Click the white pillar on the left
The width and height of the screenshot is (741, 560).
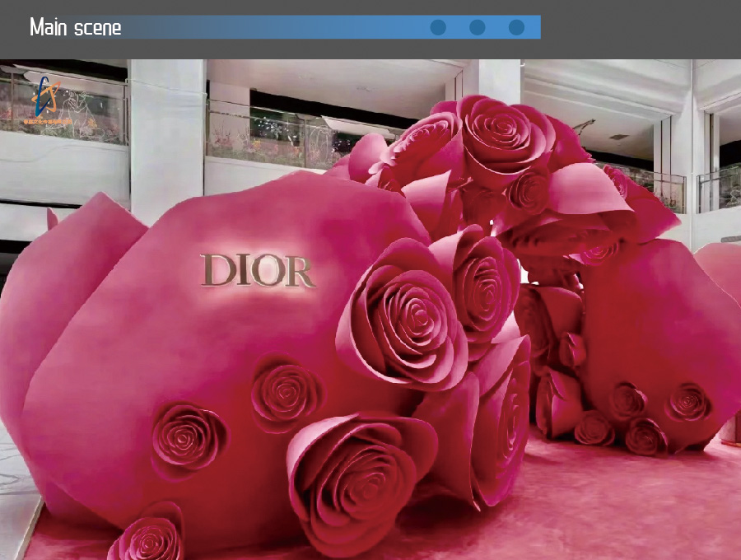(166, 136)
